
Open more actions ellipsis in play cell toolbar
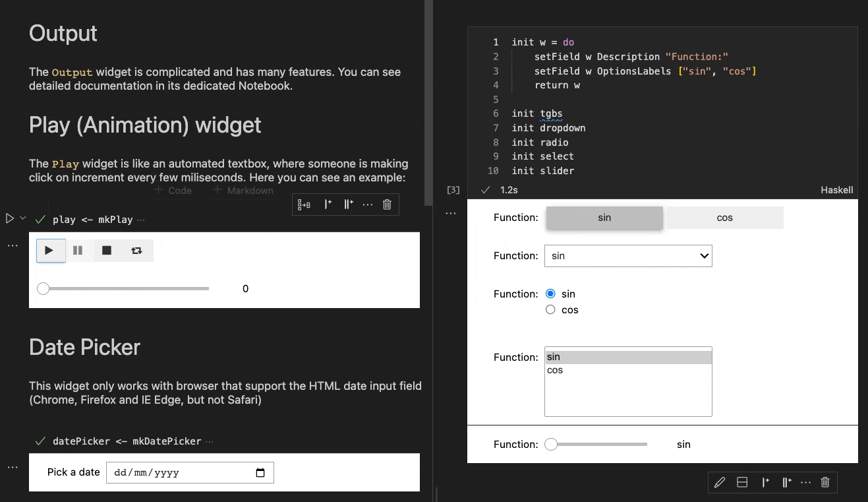click(368, 204)
